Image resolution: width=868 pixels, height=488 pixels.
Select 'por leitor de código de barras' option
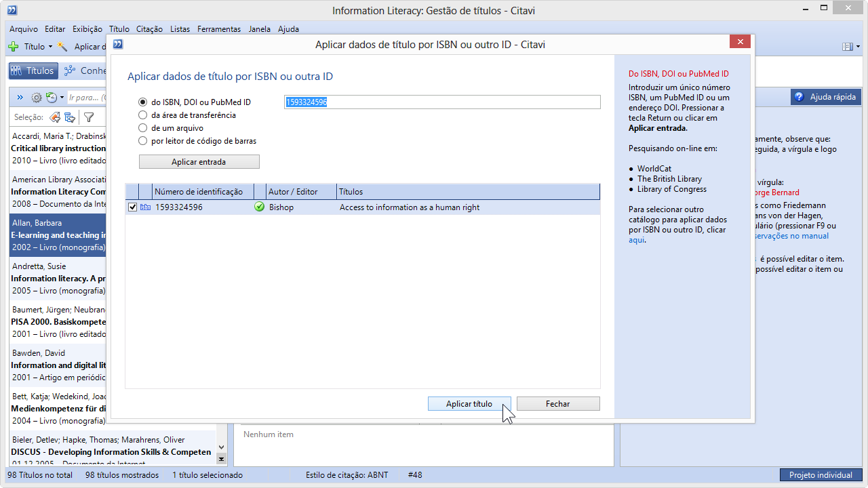(x=142, y=141)
